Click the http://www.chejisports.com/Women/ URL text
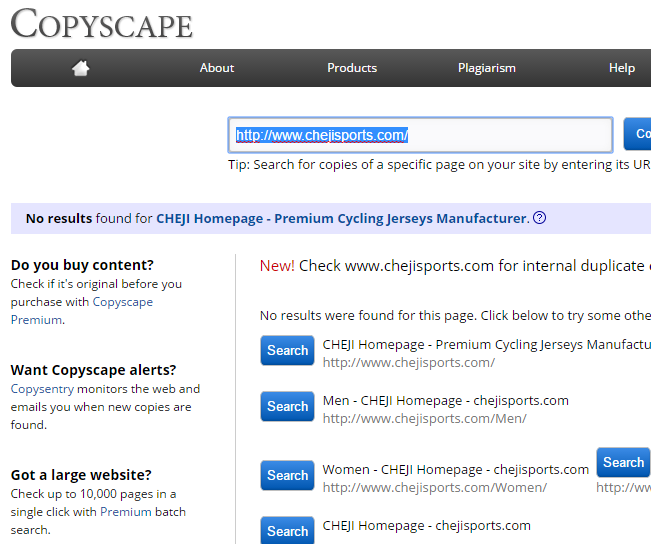The width and height of the screenshot is (651, 544). tap(435, 488)
